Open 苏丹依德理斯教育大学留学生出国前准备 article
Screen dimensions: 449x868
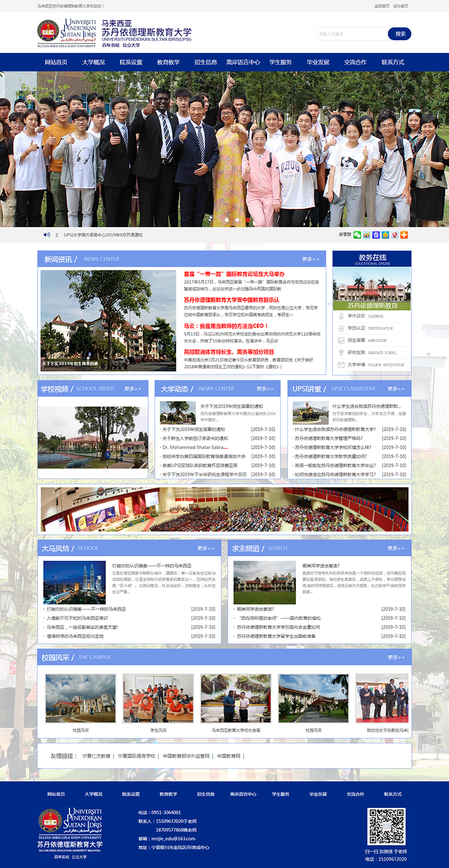[276, 636]
